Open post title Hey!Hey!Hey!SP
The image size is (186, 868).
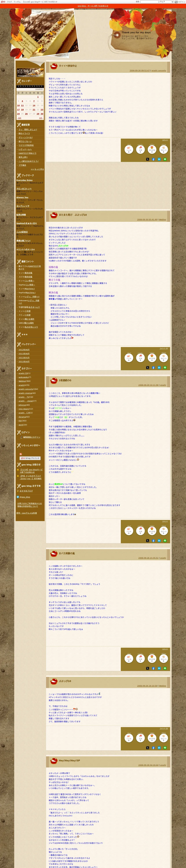click(x=70, y=761)
